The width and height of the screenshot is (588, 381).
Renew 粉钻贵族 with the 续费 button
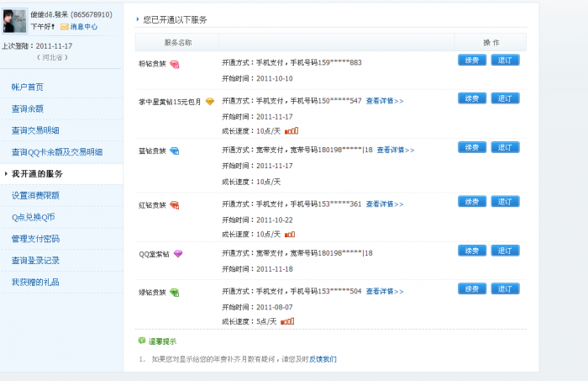pos(472,60)
